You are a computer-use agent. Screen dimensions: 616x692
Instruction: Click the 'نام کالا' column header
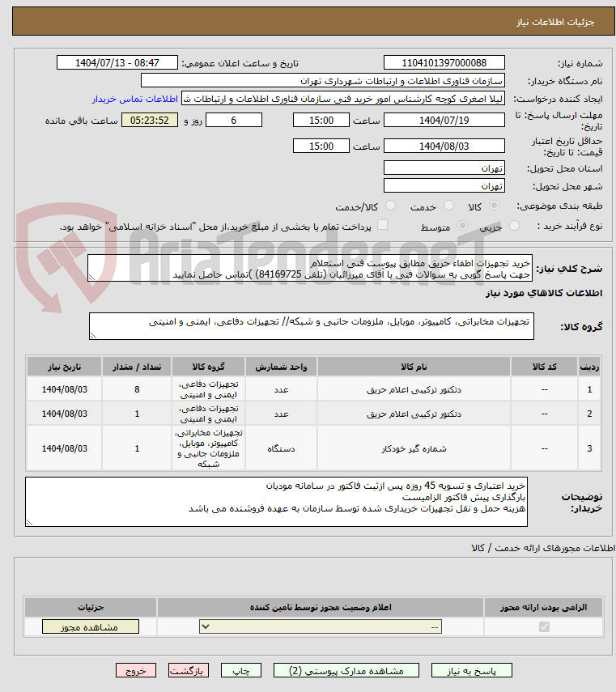(414, 367)
